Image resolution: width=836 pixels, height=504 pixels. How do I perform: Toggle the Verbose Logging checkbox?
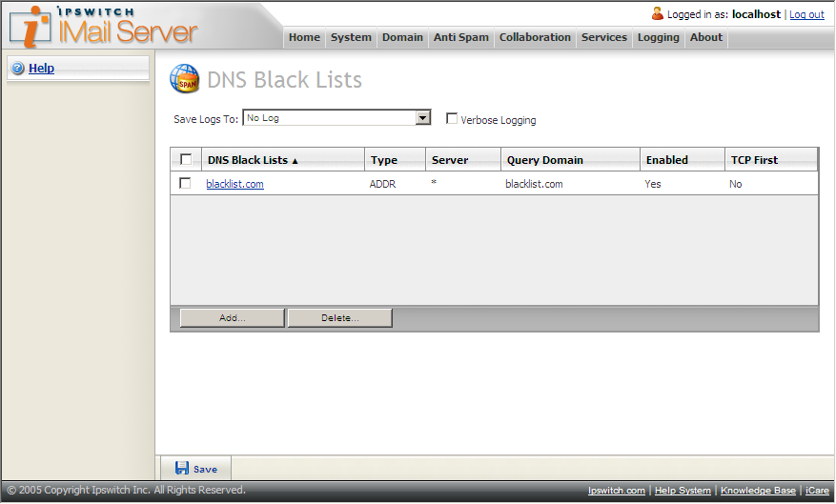[x=452, y=118]
